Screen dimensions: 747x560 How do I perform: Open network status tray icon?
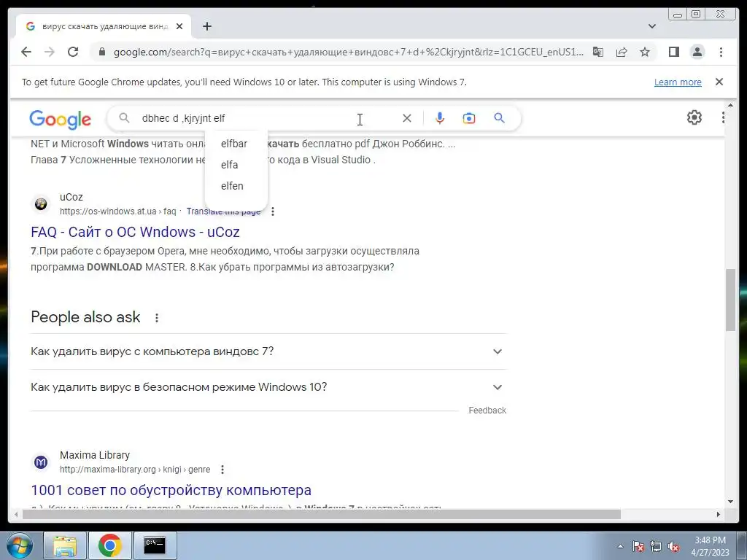656,546
